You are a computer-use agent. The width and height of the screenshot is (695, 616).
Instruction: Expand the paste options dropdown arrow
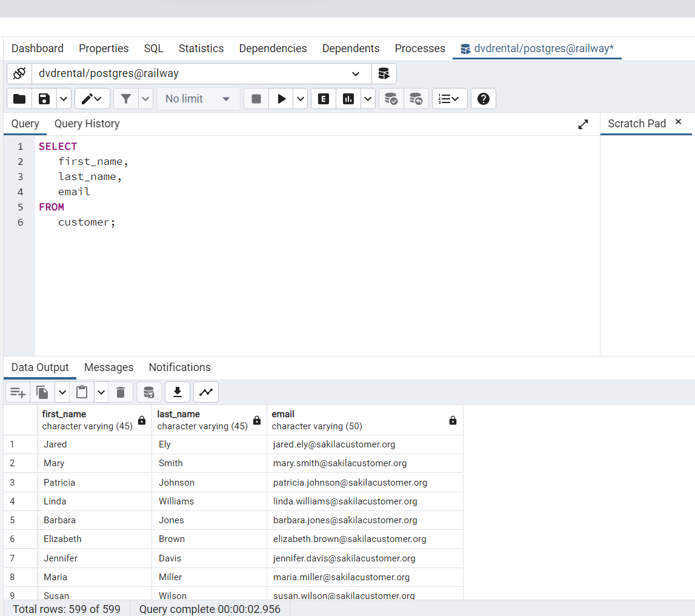click(x=102, y=392)
